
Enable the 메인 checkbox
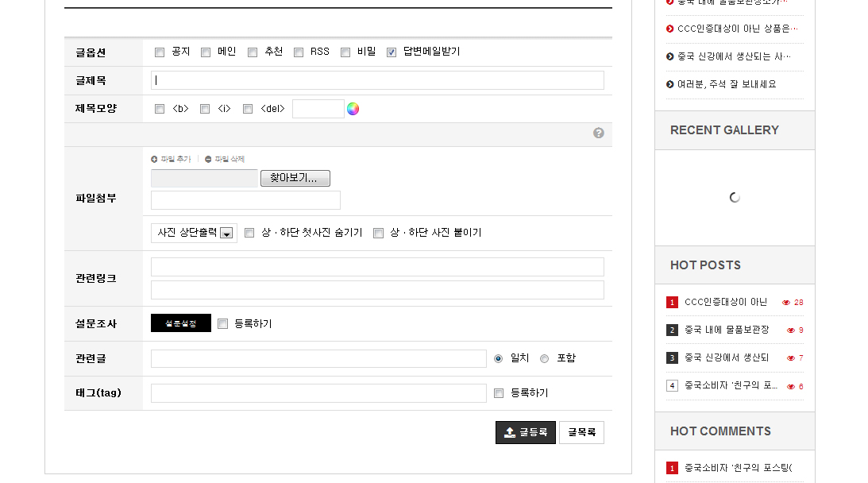[206, 52]
